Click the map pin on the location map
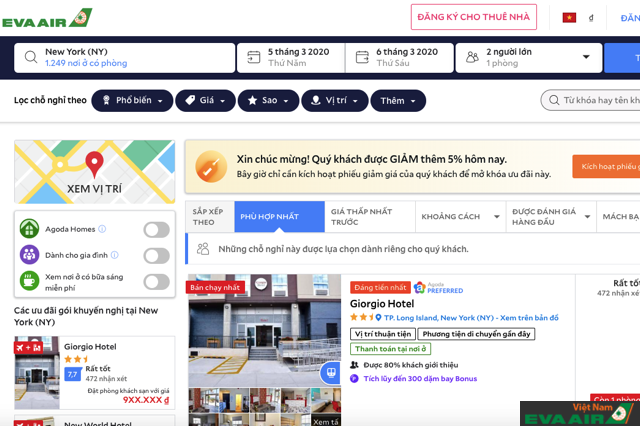The height and width of the screenshot is (426, 640). 94,164
